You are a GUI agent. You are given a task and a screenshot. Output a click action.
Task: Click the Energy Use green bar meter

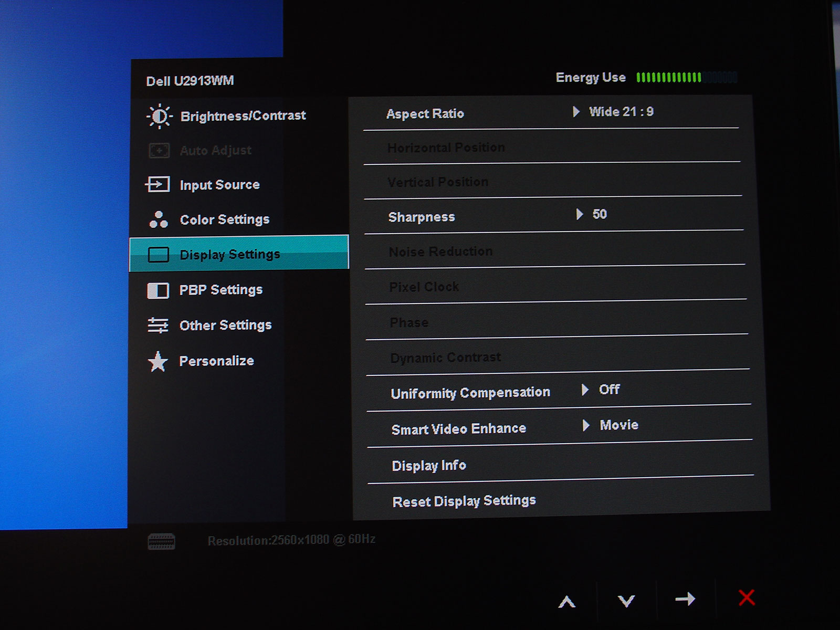pyautogui.click(x=687, y=77)
